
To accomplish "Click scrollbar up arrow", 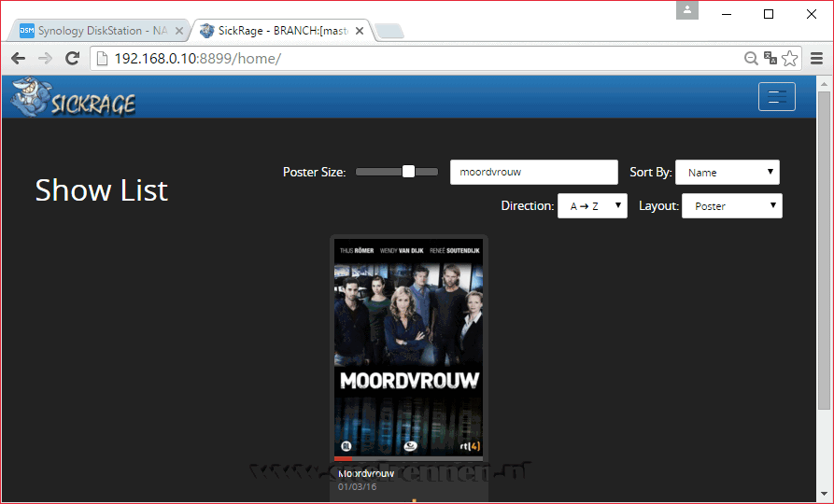I will click(824, 83).
